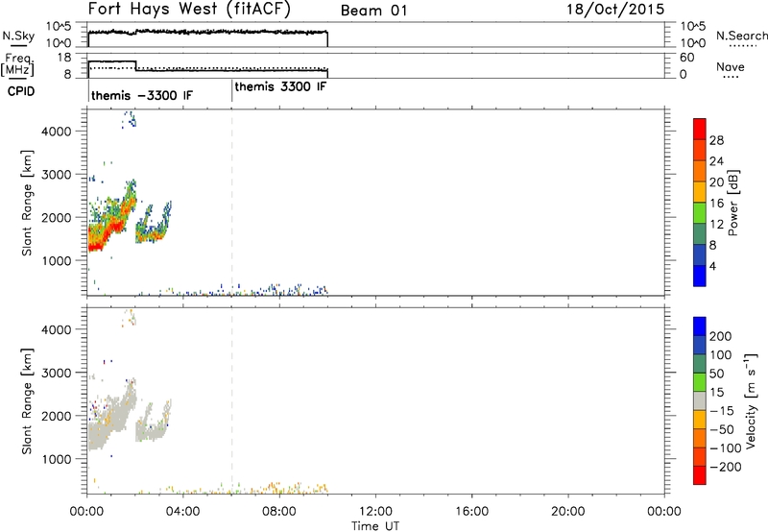Click the 'Fort Hays West (fitACF)' title
768x532 pixels.
coord(189,9)
